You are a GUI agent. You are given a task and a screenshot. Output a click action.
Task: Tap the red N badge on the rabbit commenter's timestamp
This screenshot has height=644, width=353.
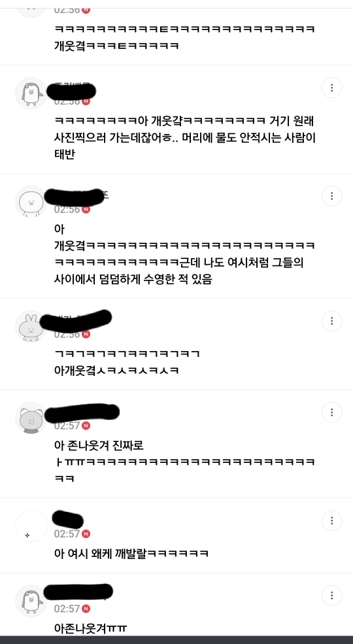[86, 334]
